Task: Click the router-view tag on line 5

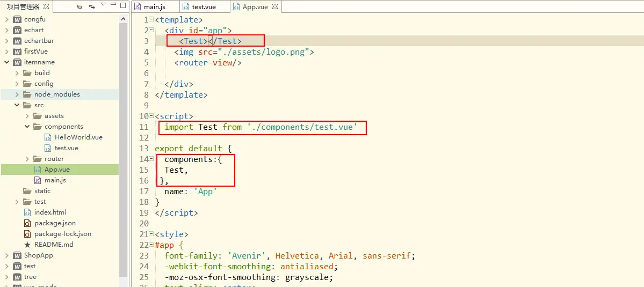Action: [x=207, y=63]
